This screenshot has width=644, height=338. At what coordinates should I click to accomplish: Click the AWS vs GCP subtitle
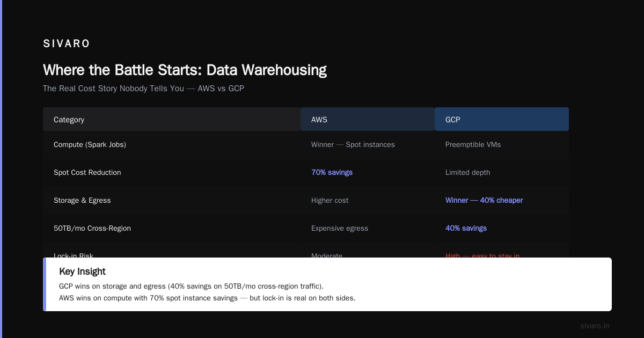(x=143, y=89)
